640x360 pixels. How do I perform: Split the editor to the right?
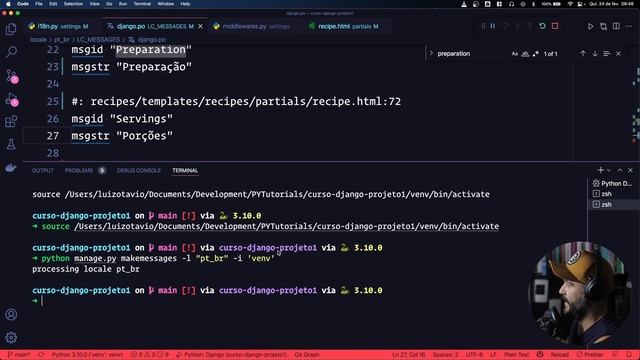click(616, 27)
